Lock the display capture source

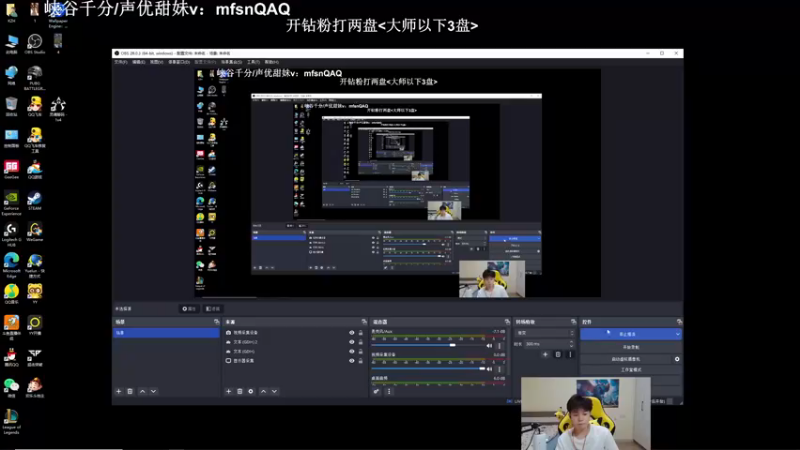point(361,360)
